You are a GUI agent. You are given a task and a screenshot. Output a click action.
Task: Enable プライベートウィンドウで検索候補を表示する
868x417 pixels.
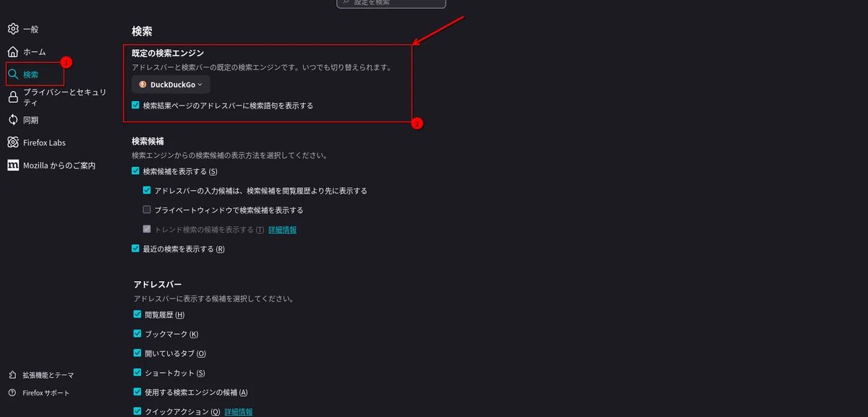(147, 210)
